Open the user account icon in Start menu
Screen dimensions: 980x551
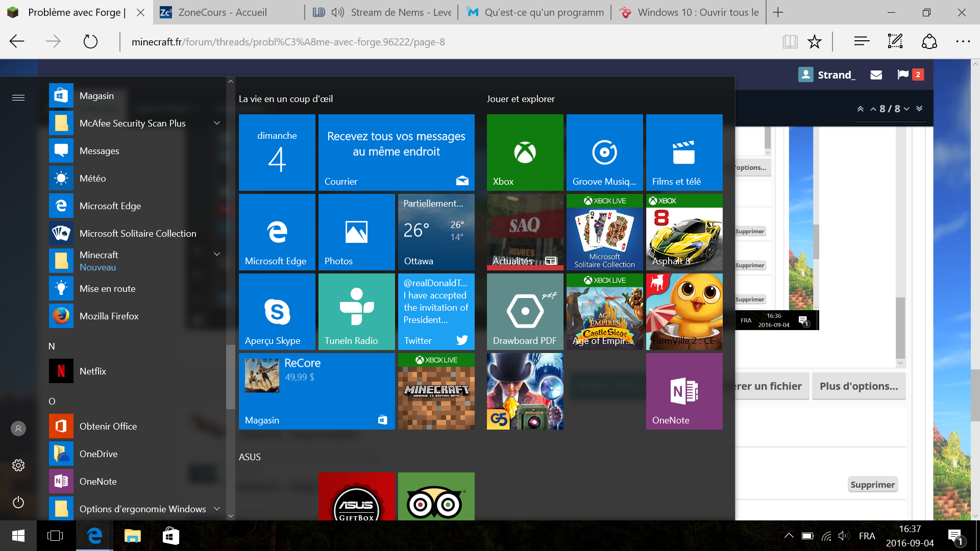[18, 429]
